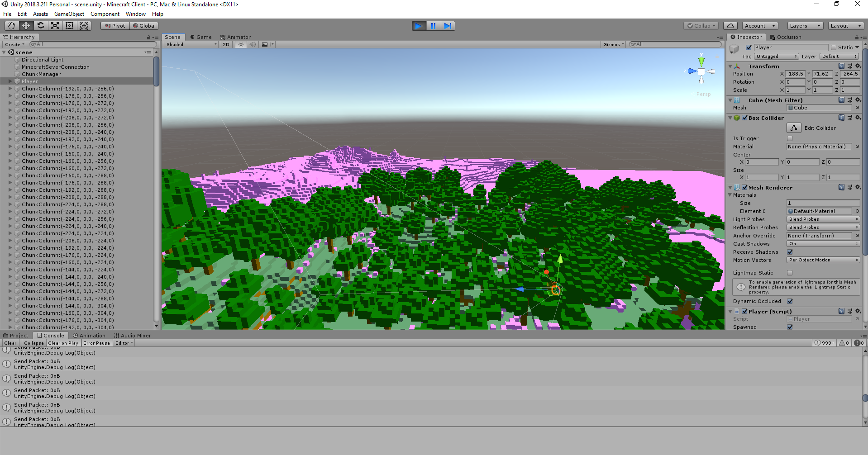The height and width of the screenshot is (455, 868).
Task: Select the Rotate tool
Action: (x=41, y=26)
